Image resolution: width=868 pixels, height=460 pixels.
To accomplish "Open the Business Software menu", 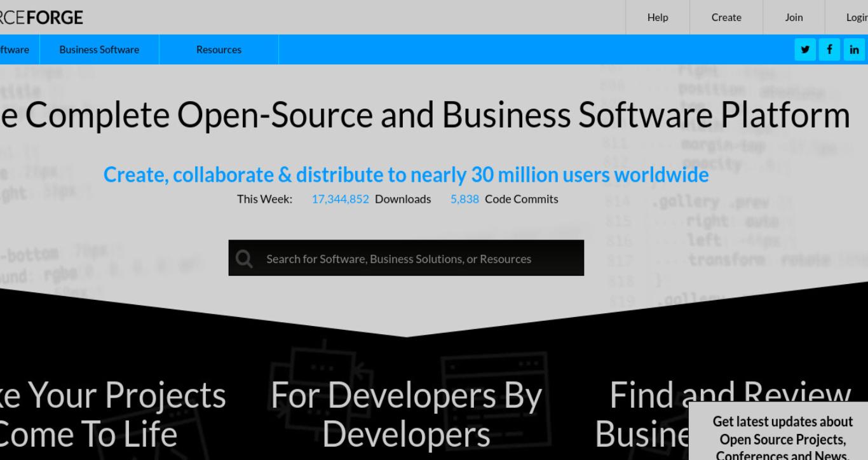I will click(x=99, y=50).
